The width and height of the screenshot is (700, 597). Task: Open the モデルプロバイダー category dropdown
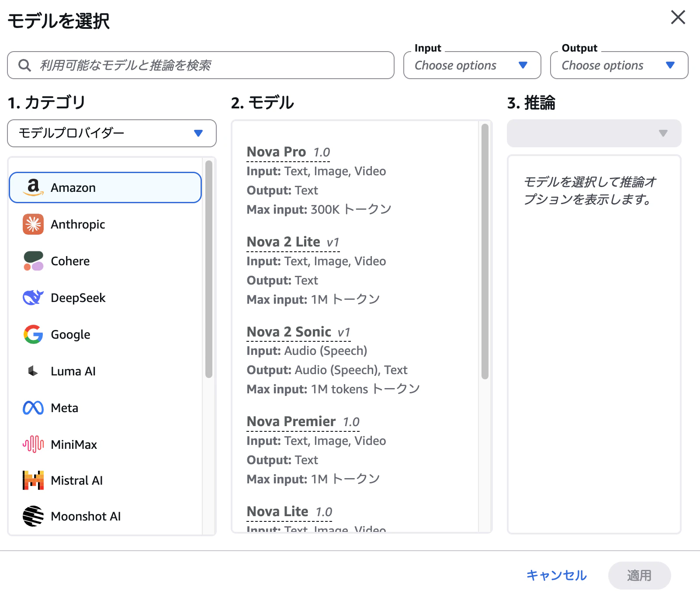[111, 133]
